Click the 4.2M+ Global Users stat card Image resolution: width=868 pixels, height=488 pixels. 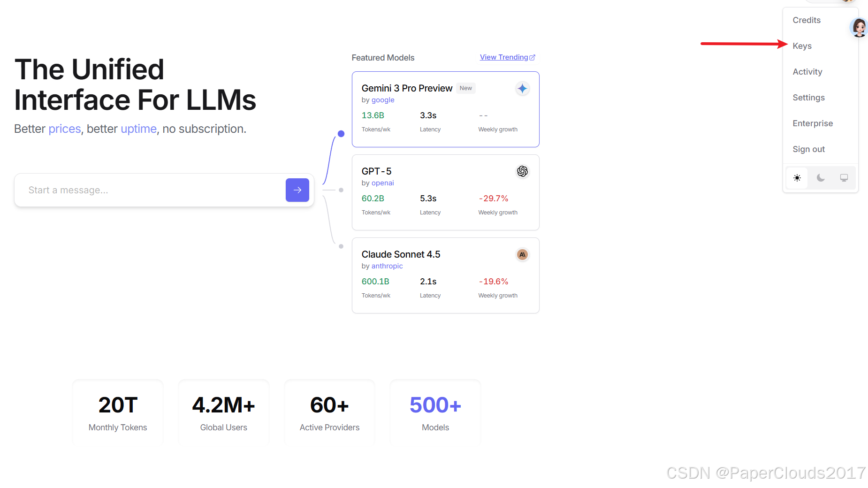click(224, 412)
